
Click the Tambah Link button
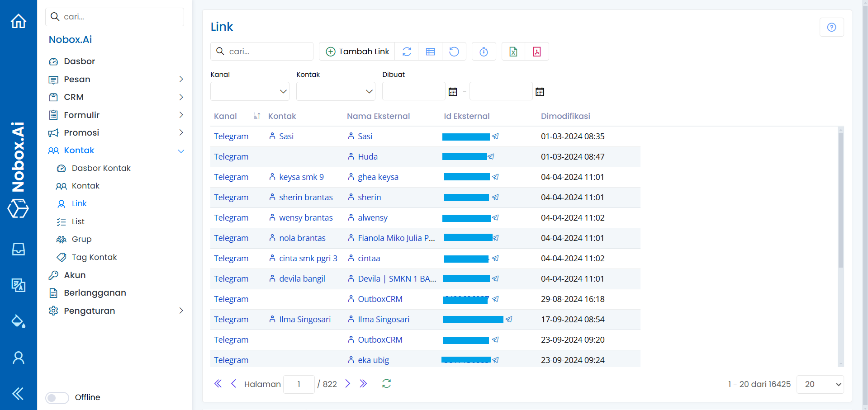(x=357, y=52)
